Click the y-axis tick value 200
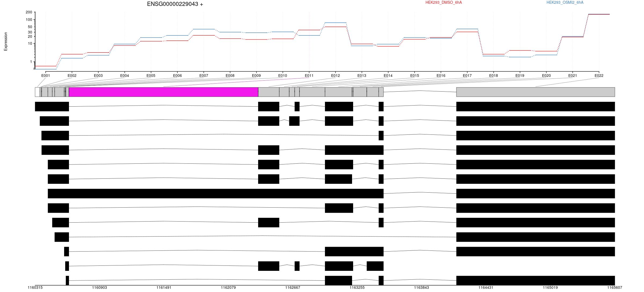 click(x=29, y=12)
